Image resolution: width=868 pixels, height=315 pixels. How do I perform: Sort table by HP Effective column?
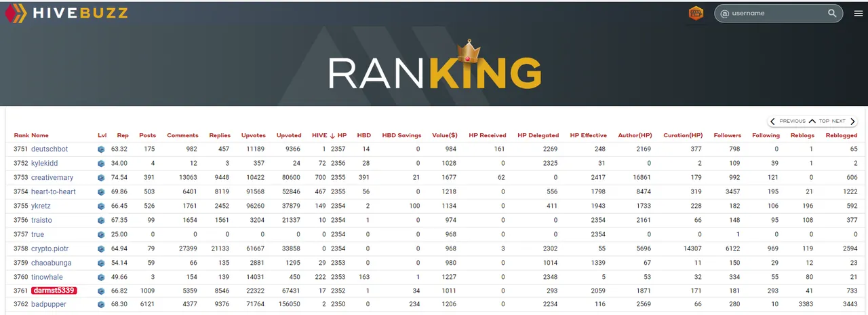click(589, 135)
